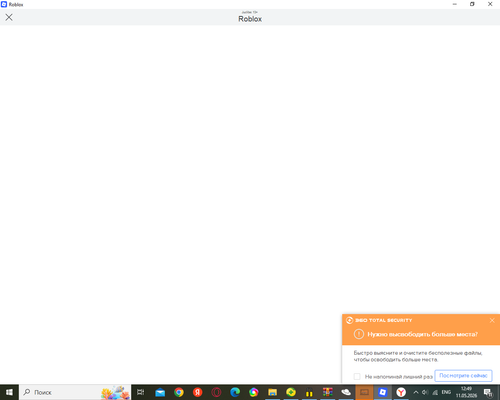Click the search highlights picture in the search box

[115, 393]
